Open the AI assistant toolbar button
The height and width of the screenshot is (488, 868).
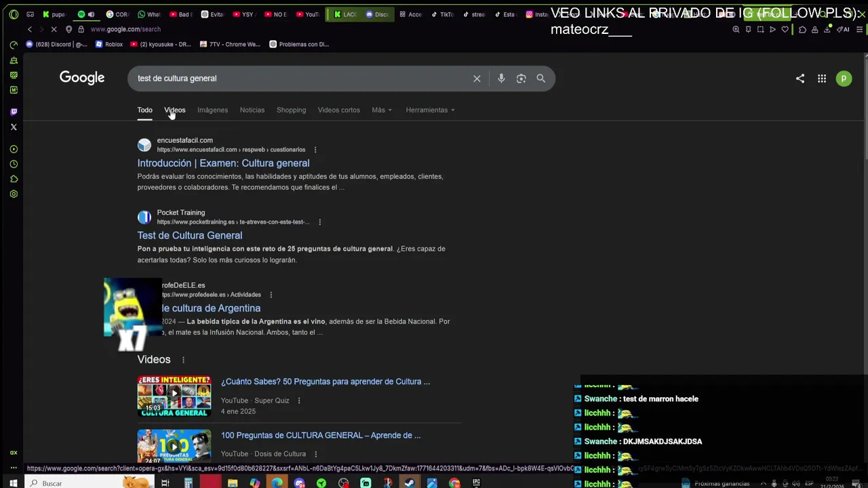tap(843, 29)
